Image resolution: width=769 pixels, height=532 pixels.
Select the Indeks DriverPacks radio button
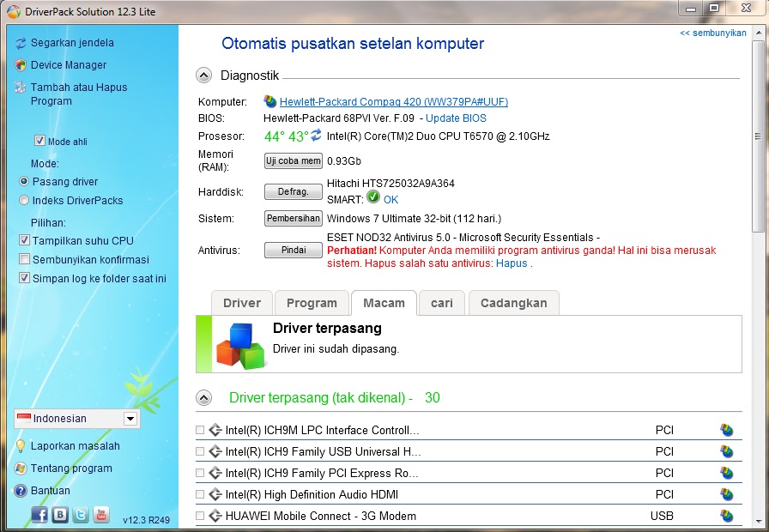23,201
